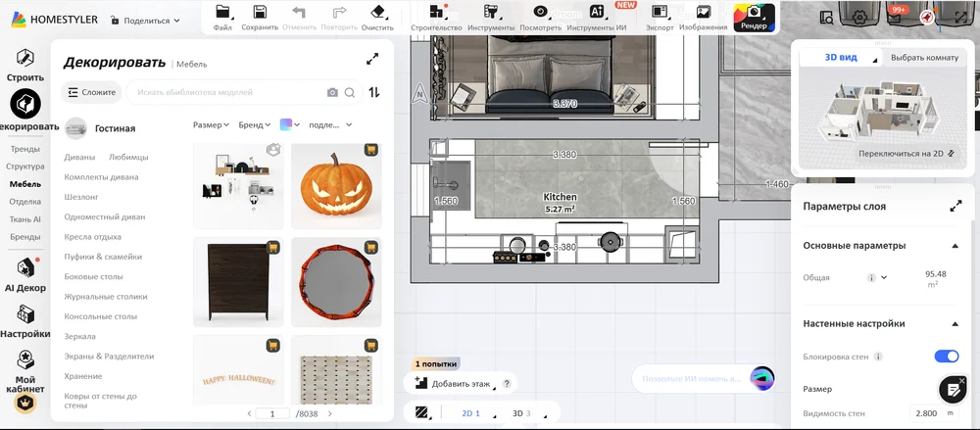Open the color gradient filter swatch

[x=288, y=125]
